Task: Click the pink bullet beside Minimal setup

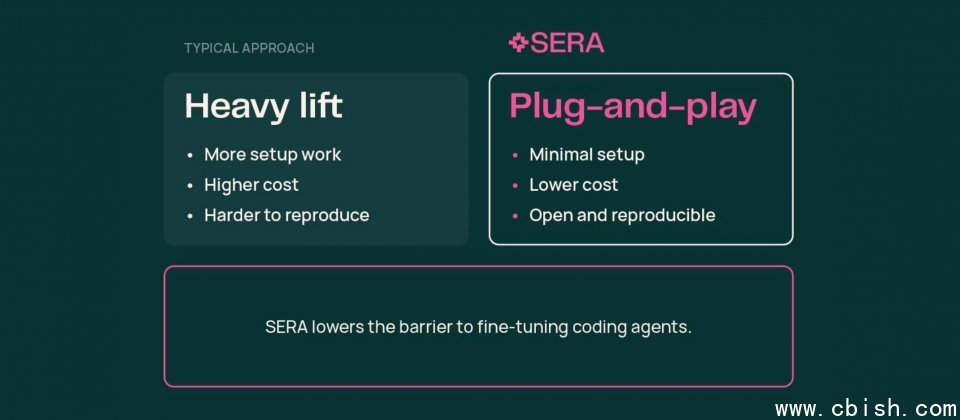Action: [515, 156]
